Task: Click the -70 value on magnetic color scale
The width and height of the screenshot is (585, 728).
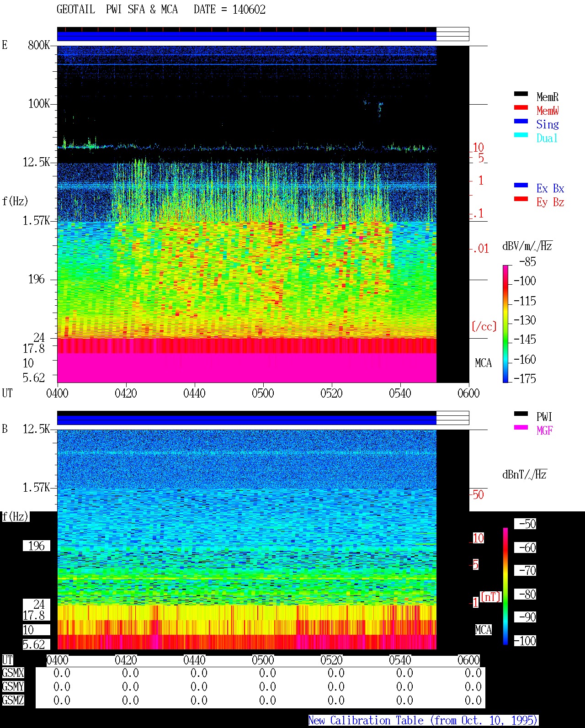Action: coord(525,570)
